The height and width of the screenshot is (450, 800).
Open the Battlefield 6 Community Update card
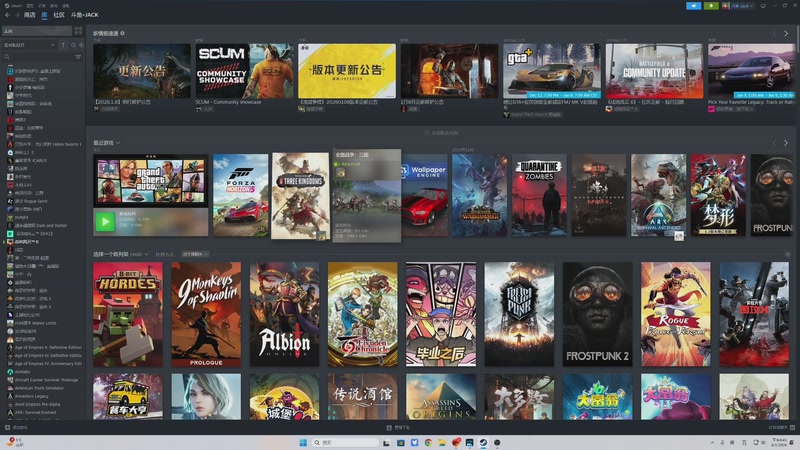tap(655, 71)
